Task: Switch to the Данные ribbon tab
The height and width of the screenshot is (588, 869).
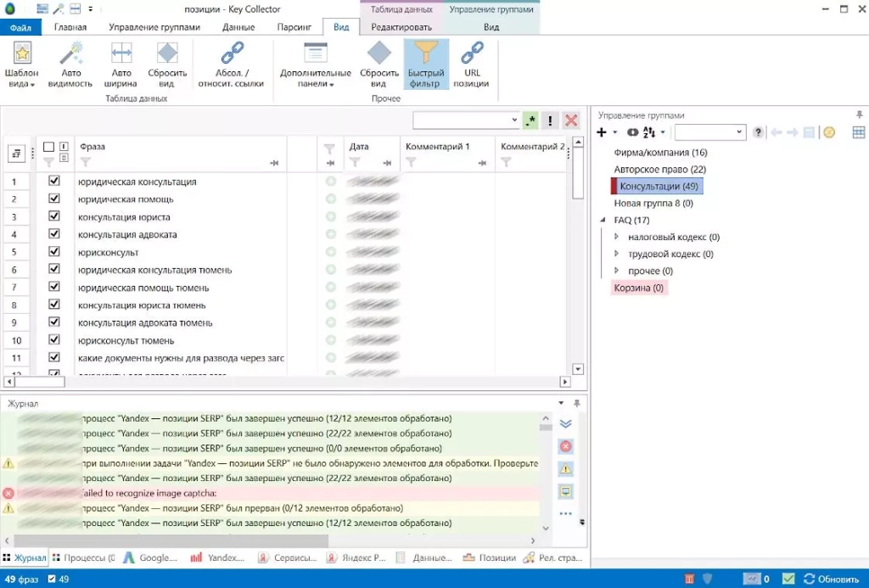Action: click(238, 27)
